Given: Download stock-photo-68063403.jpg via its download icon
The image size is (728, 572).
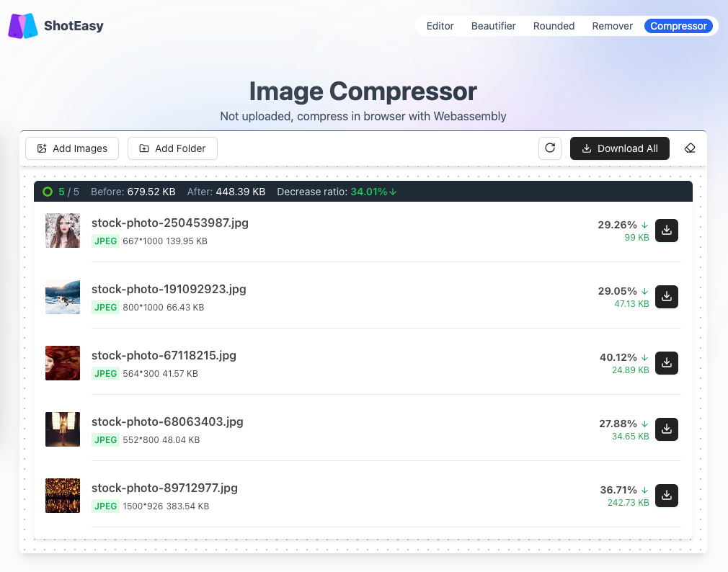Looking at the screenshot, I should point(666,429).
